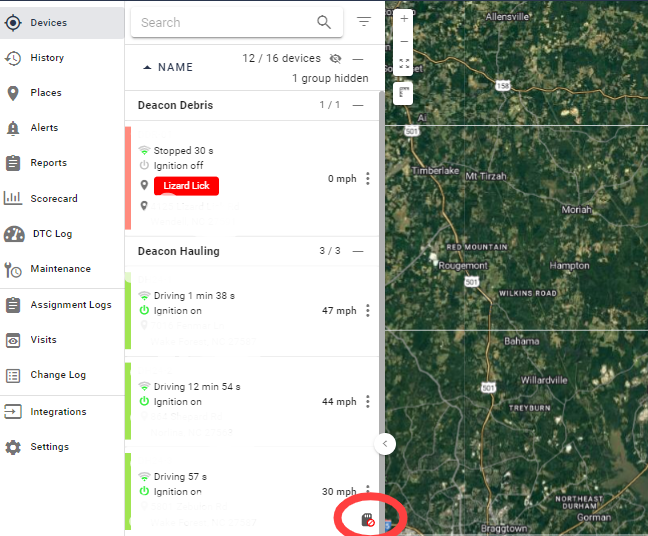Open options menu for 30 mph device

[x=368, y=490]
